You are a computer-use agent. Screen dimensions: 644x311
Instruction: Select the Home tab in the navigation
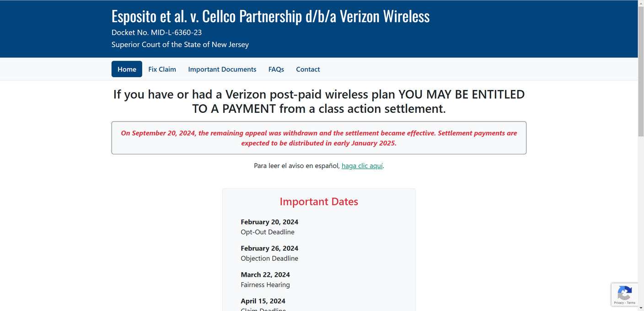coord(127,69)
